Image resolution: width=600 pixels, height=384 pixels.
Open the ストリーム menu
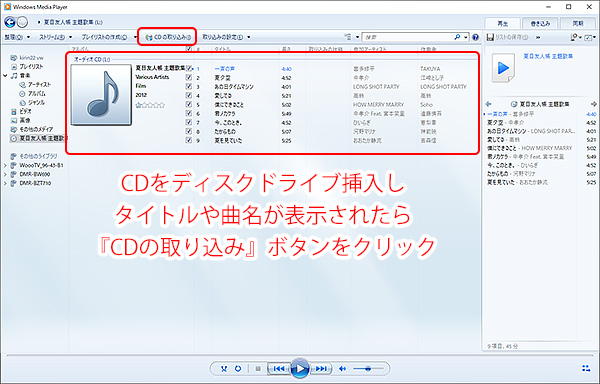[x=55, y=37]
